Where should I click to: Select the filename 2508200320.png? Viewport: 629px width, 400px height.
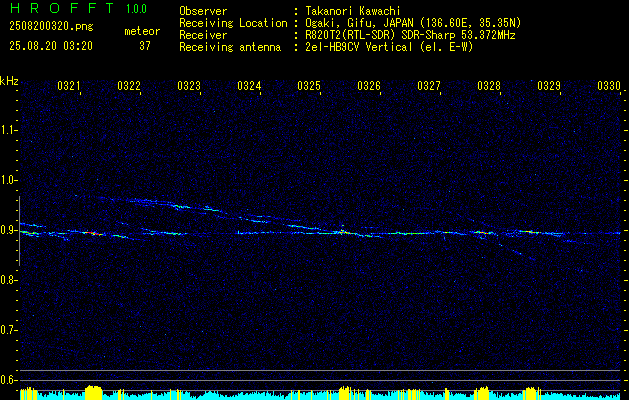[51, 27]
